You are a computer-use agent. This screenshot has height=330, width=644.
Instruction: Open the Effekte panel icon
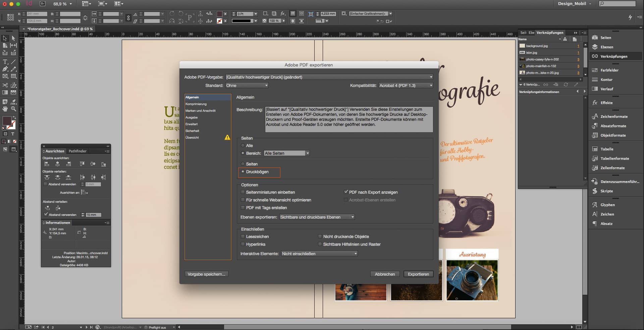[x=595, y=103]
